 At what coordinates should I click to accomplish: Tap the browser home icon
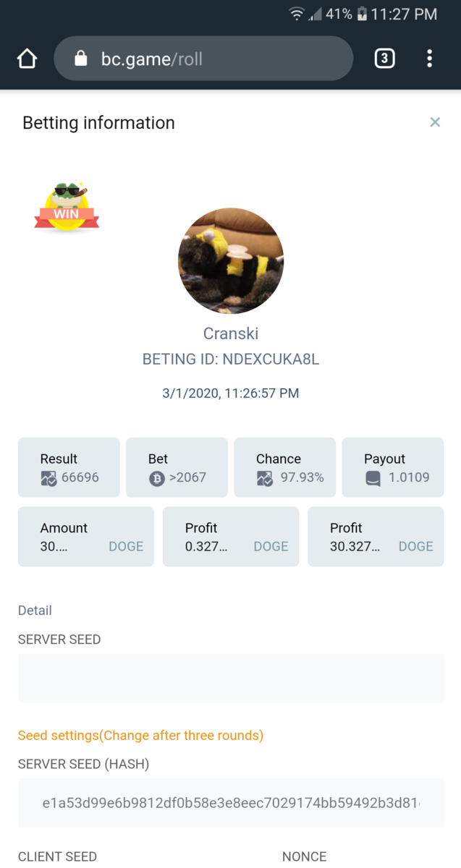pos(27,59)
